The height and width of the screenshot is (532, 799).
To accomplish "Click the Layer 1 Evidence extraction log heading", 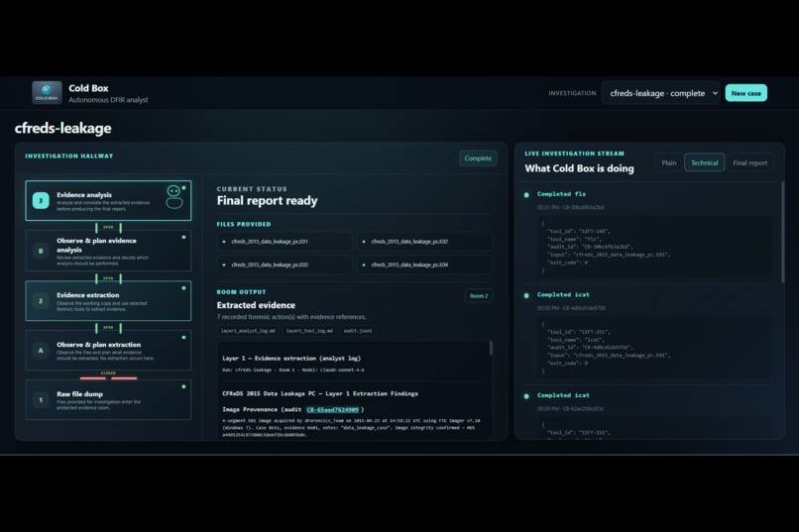I will coord(291,359).
